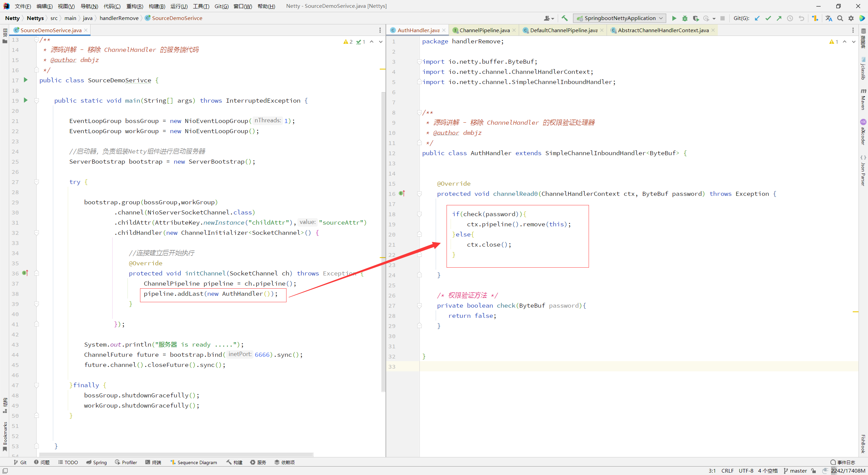The height and width of the screenshot is (475, 868).
Task: Open the UTF-8 encoding selector
Action: click(746, 471)
